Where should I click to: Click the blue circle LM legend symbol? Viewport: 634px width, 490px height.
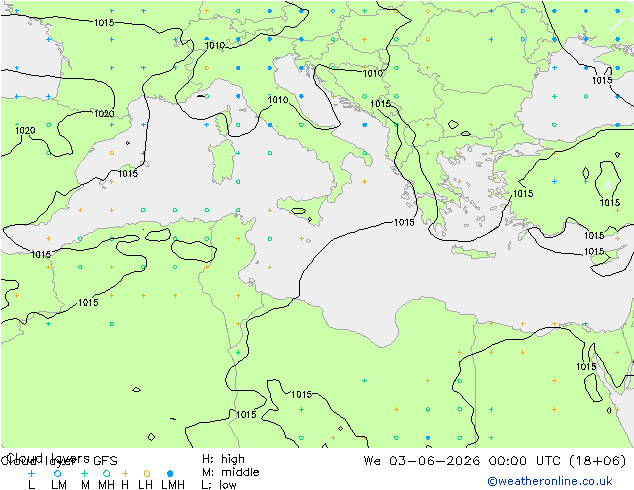58,473
